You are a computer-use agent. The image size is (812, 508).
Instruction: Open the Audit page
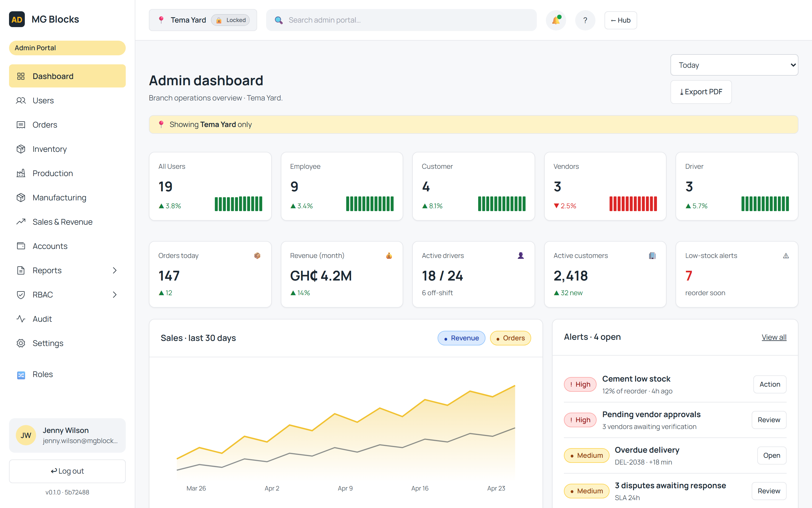tap(67, 319)
